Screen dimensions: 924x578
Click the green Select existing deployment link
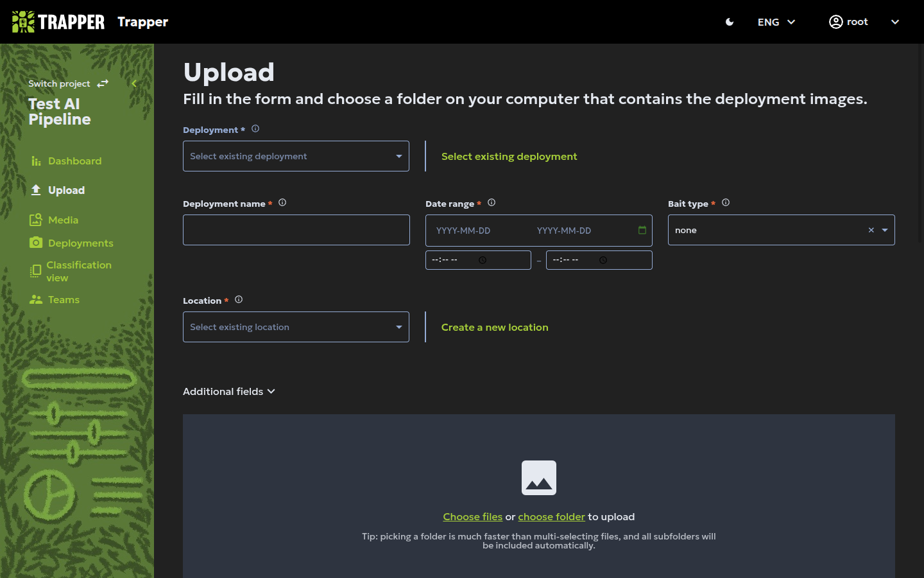point(509,156)
